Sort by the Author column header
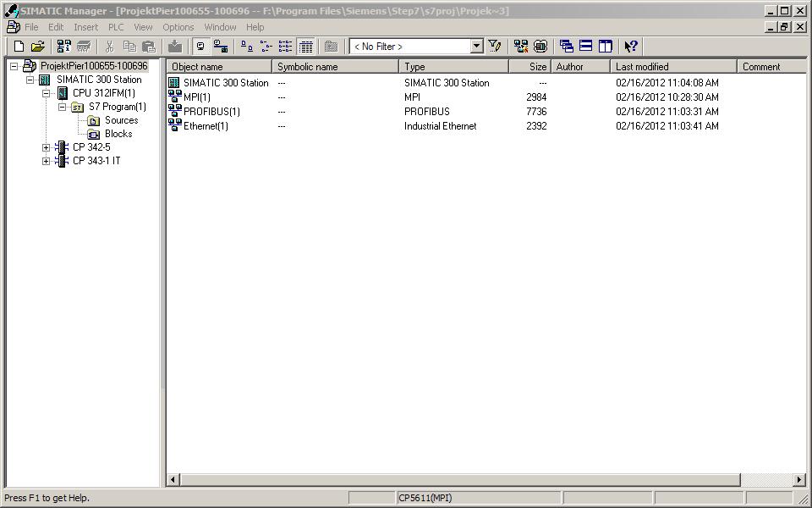The height and width of the screenshot is (508, 812). (580, 66)
